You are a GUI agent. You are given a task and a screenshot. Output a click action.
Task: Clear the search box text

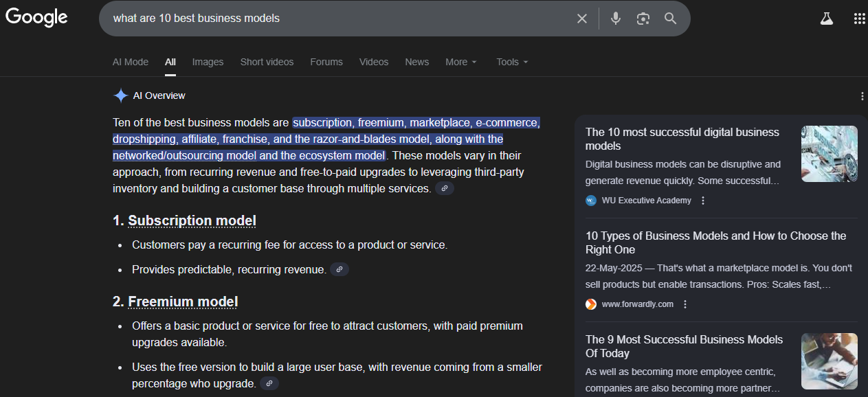coord(582,19)
